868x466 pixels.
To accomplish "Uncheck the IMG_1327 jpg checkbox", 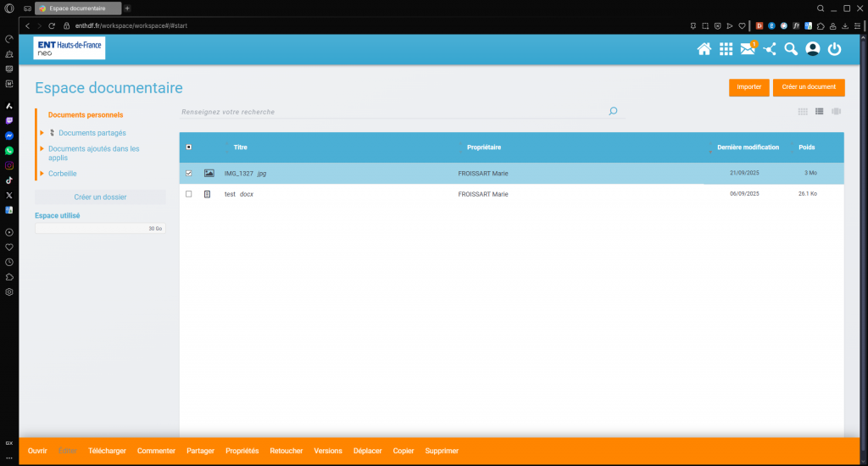I will (x=188, y=173).
